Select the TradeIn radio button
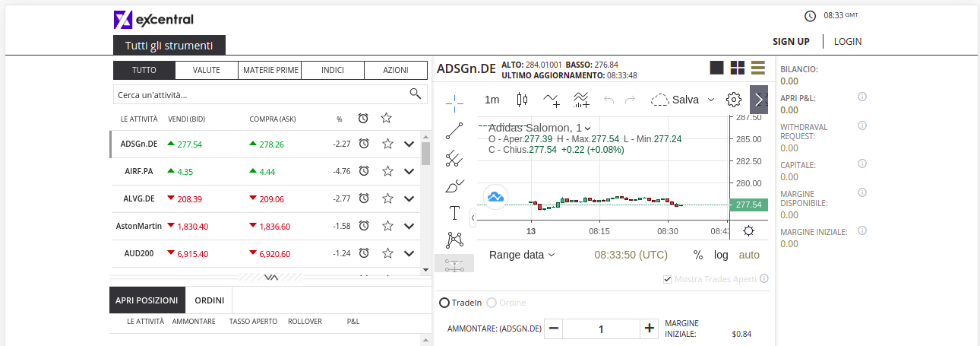Image resolution: width=980 pixels, height=346 pixels. pos(445,303)
